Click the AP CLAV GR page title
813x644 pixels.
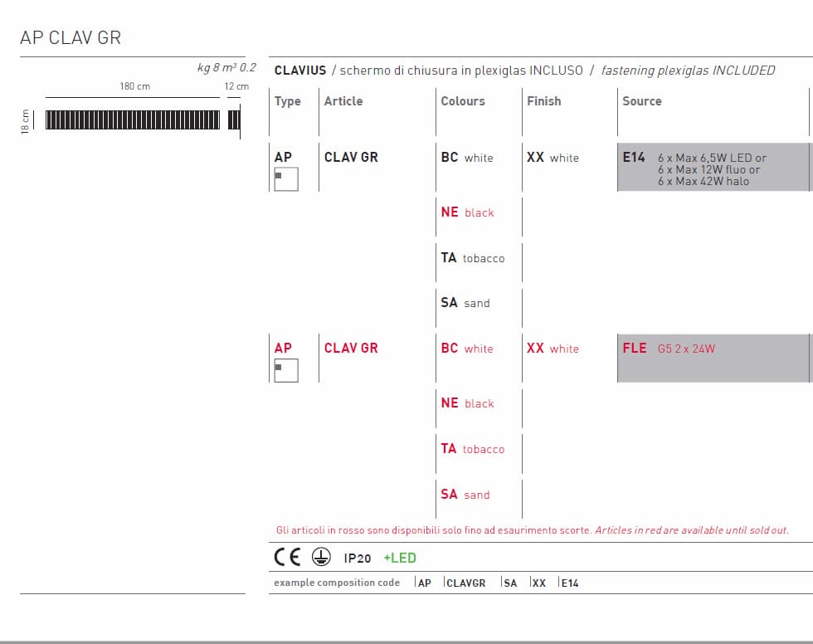tap(71, 38)
